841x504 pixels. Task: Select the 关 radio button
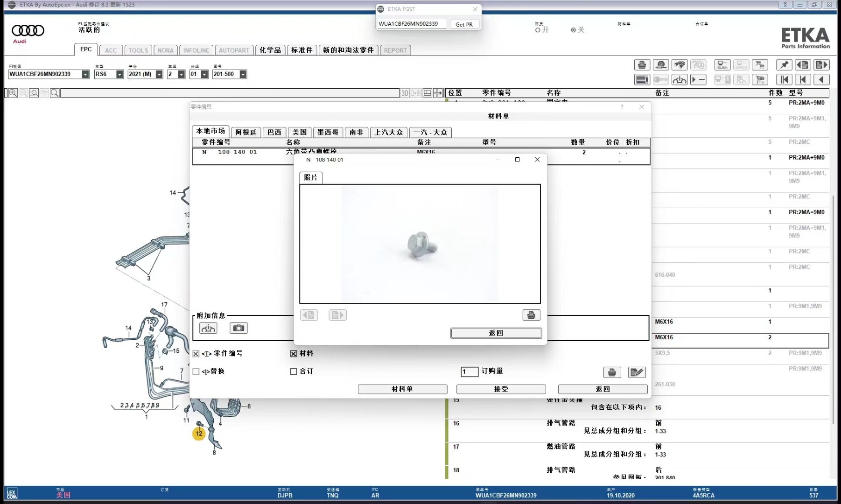573,30
